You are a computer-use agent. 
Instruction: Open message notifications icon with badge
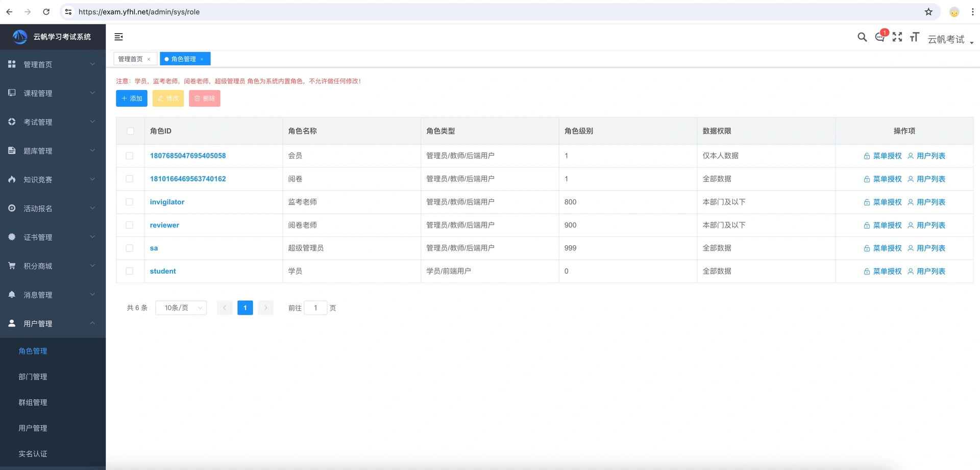point(880,36)
